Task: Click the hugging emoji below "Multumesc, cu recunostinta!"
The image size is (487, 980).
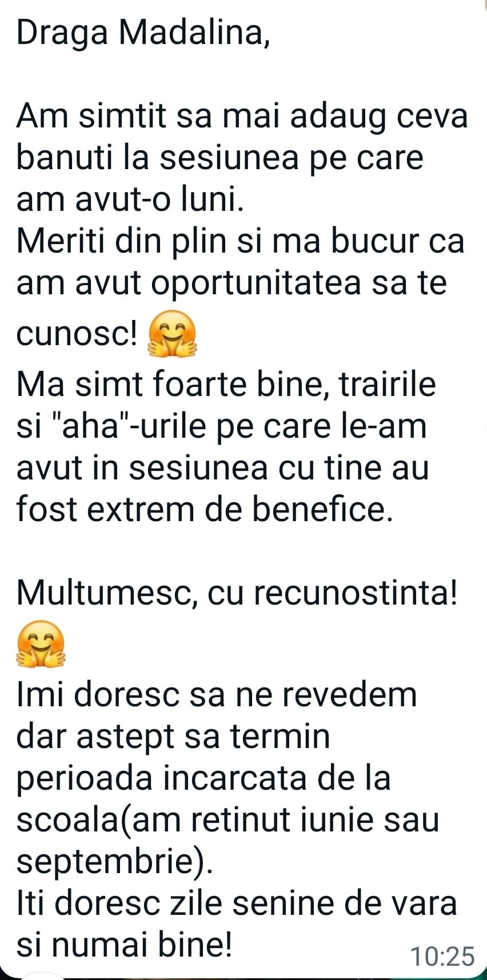Action: click(x=41, y=644)
